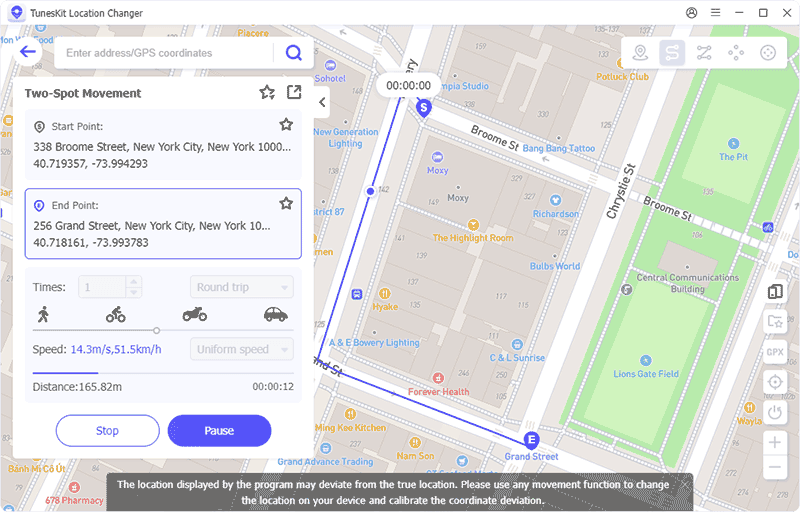Recenter map on current location
The height and width of the screenshot is (512, 800).
point(775,381)
